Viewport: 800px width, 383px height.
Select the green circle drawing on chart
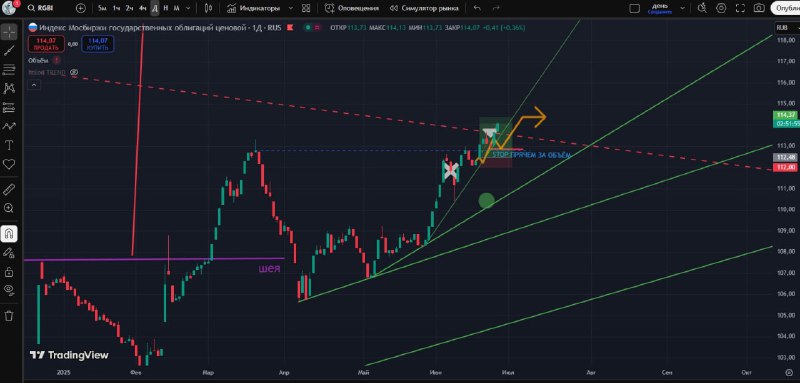486,200
